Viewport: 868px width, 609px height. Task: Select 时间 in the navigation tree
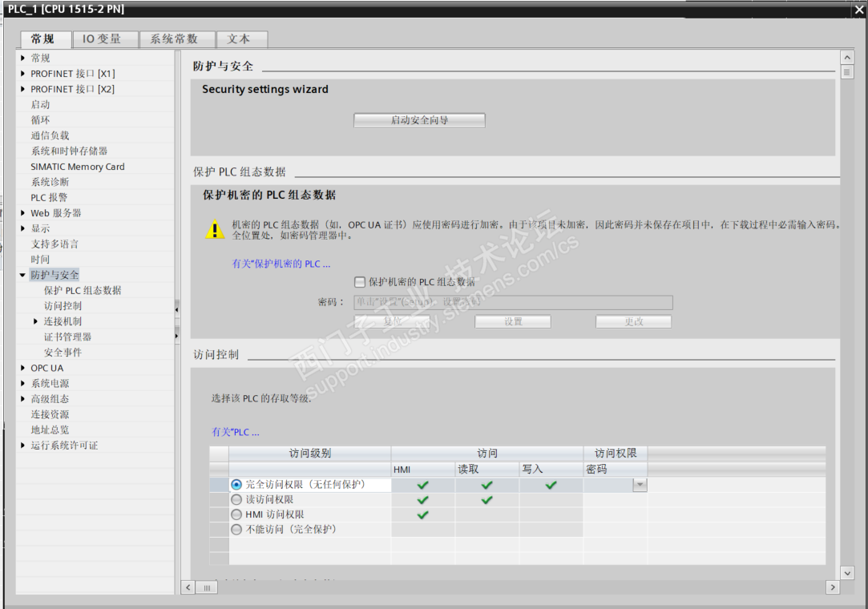click(x=40, y=259)
